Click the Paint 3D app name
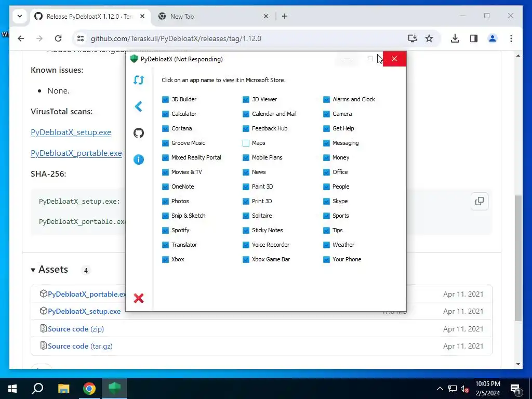The height and width of the screenshot is (399, 532). click(x=262, y=187)
